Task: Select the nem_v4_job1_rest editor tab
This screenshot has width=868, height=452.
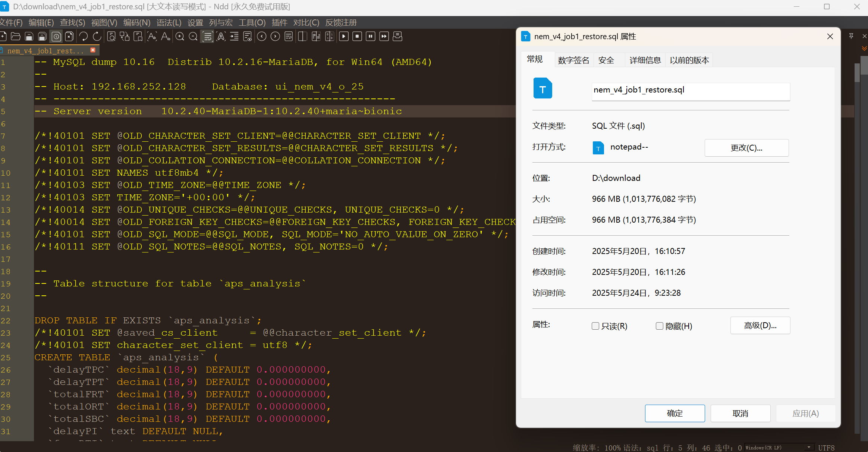Action: point(45,51)
